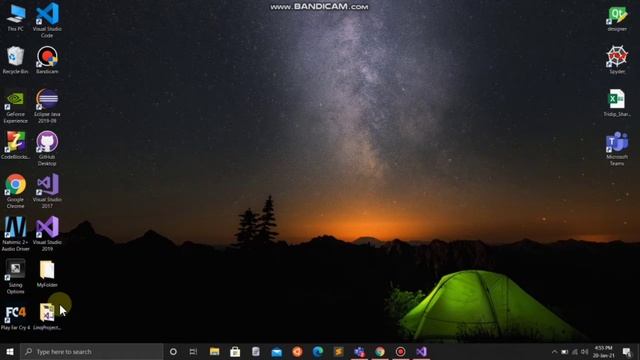This screenshot has height=360, width=640.
Task: Select the Visual Studio 2017 shortcut
Action: 47,191
